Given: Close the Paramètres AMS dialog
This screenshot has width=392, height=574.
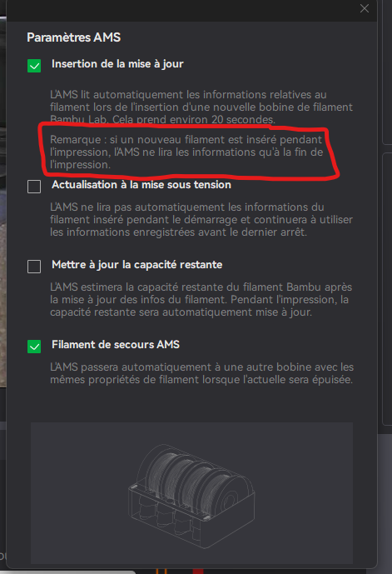Looking at the screenshot, I should click(365, 8).
